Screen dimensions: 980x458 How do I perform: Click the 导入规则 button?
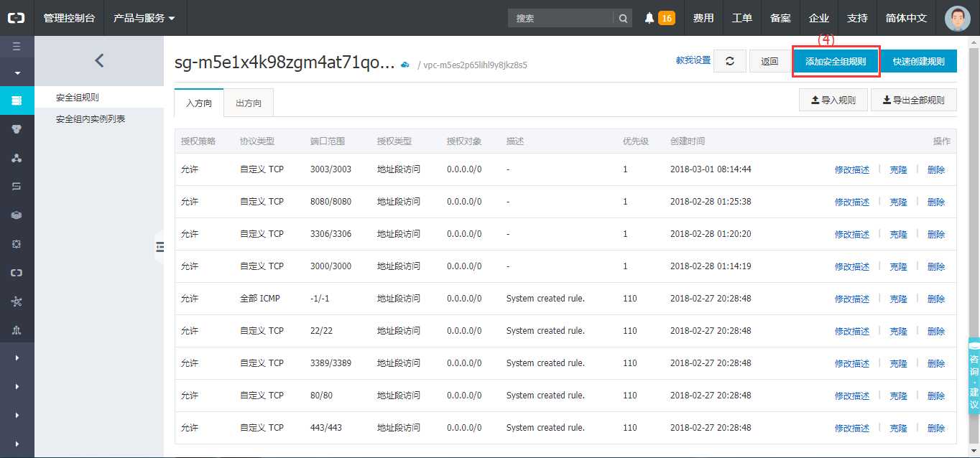[x=833, y=101]
